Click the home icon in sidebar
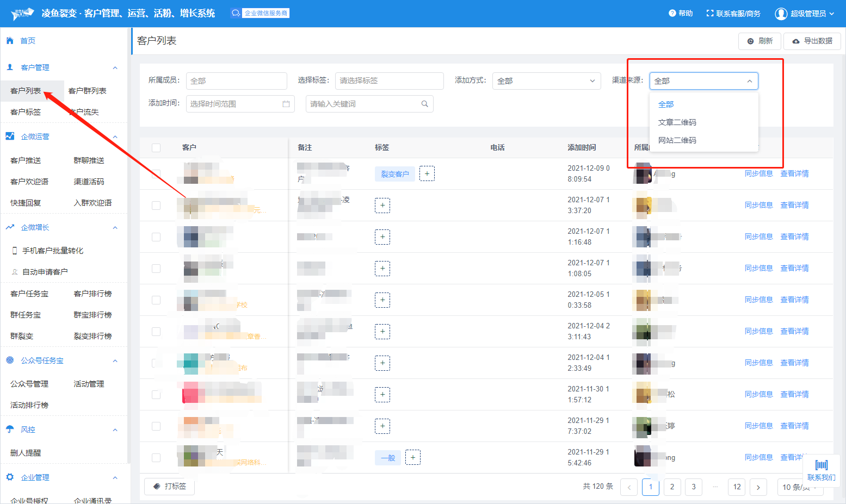Screen dimensions: 846x504 pyautogui.click(x=10, y=41)
